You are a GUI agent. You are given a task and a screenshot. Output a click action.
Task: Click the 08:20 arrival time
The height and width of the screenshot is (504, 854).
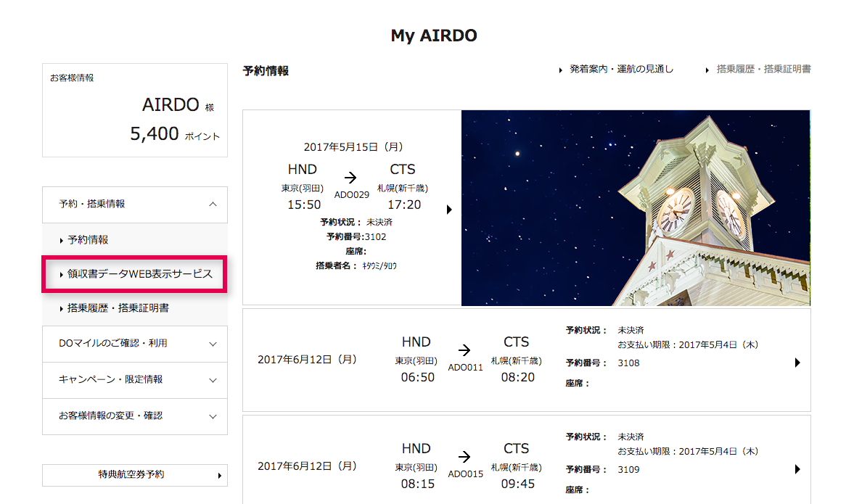[518, 377]
